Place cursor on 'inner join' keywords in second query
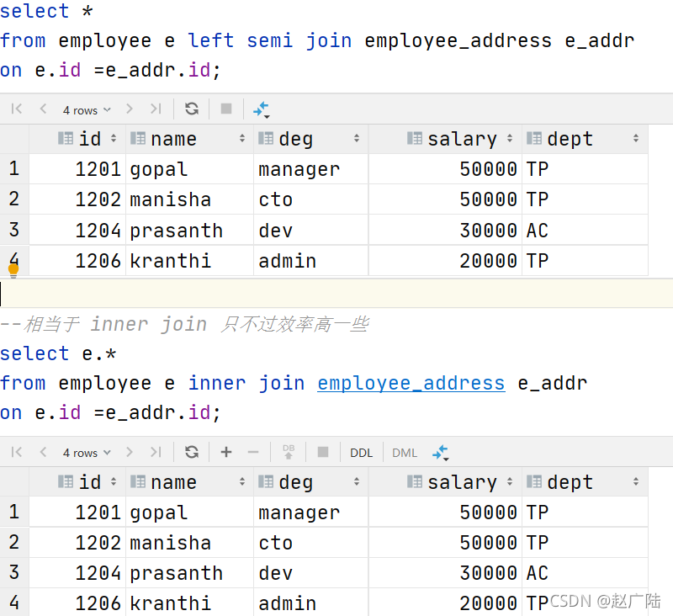Image resolution: width=673 pixels, height=616 pixels. click(246, 383)
